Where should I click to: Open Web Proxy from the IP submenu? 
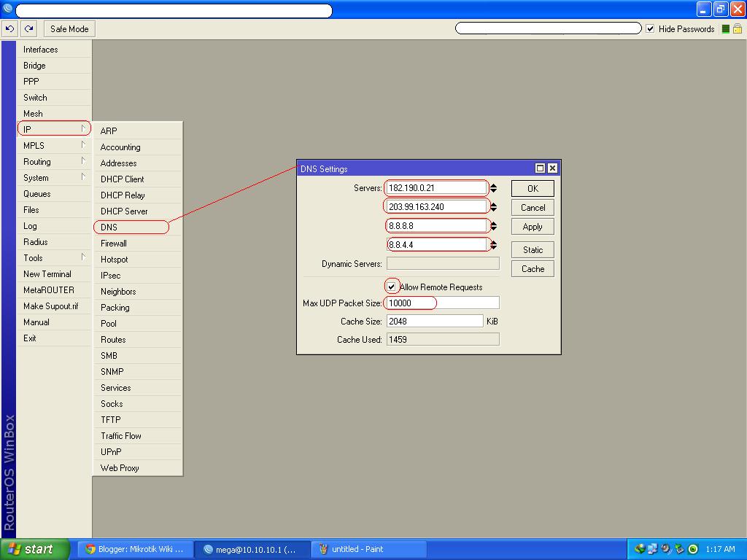[138, 467]
